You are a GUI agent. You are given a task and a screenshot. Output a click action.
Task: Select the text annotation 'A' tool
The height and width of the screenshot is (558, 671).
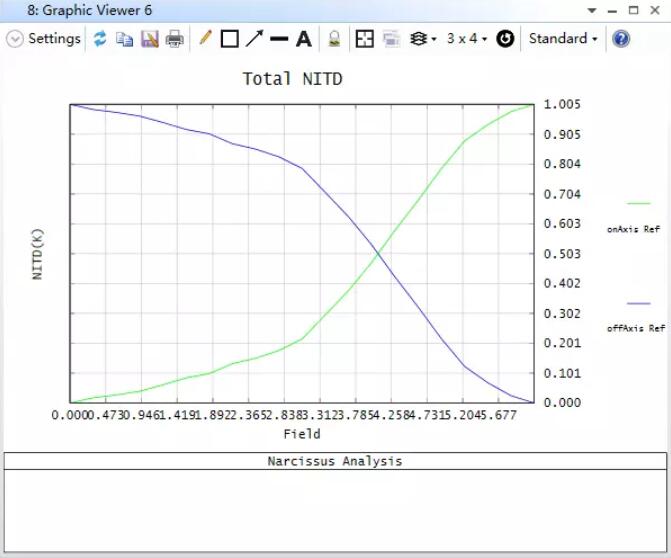tap(304, 39)
